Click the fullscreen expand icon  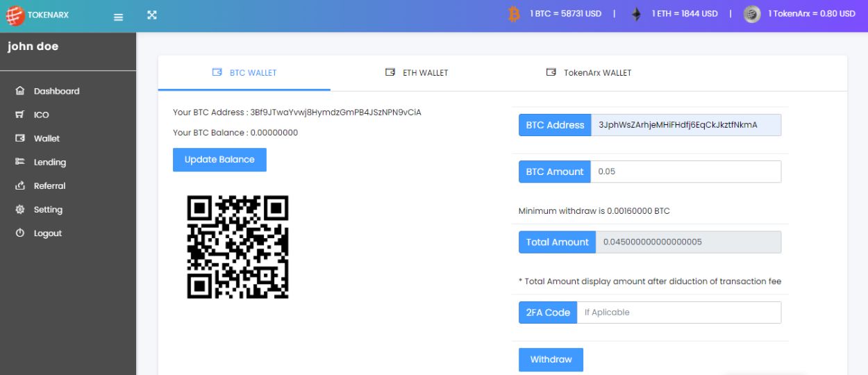coord(152,15)
